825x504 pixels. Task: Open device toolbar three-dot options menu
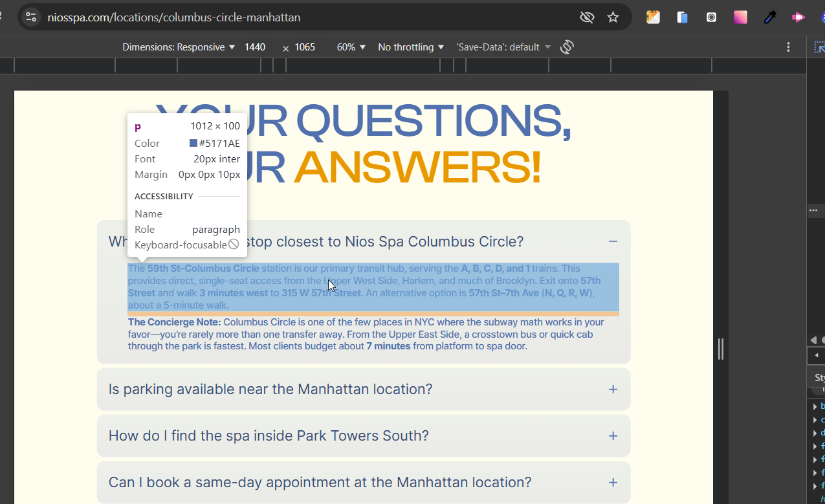(788, 47)
